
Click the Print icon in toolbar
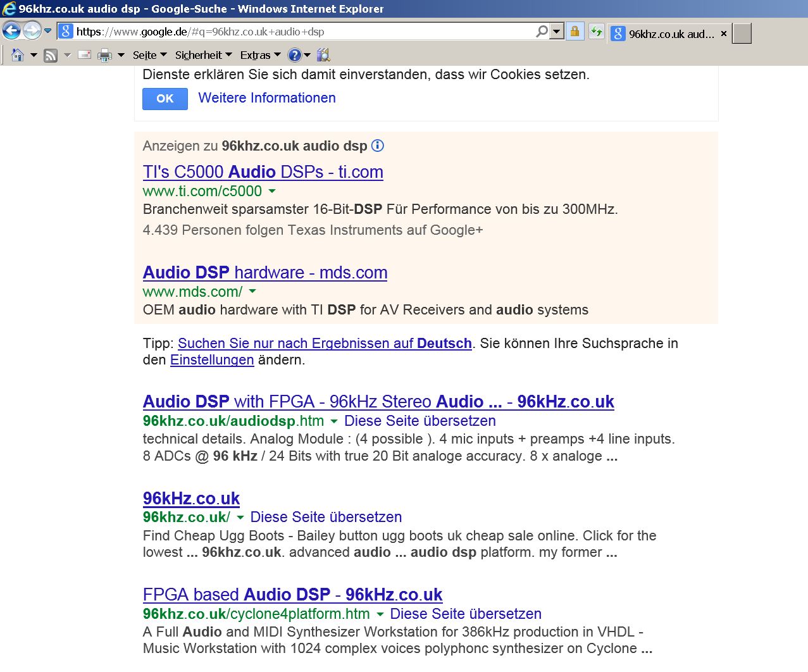105,56
